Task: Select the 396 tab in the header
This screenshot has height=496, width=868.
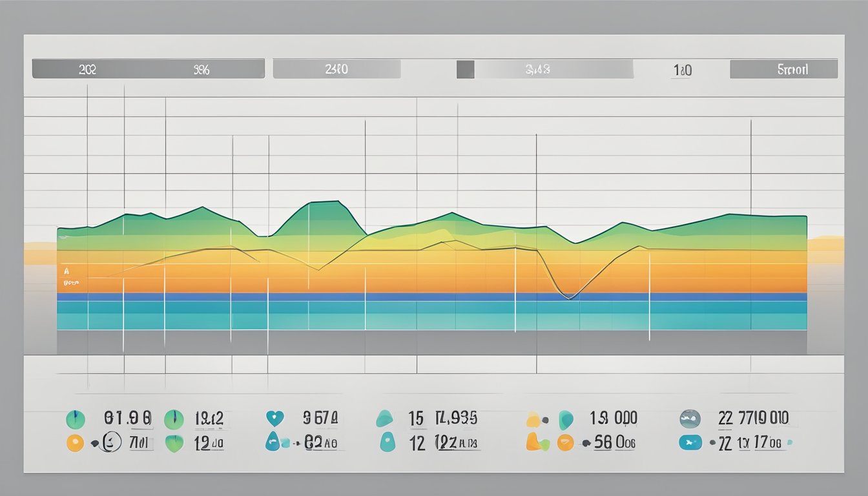Action: 203,68
